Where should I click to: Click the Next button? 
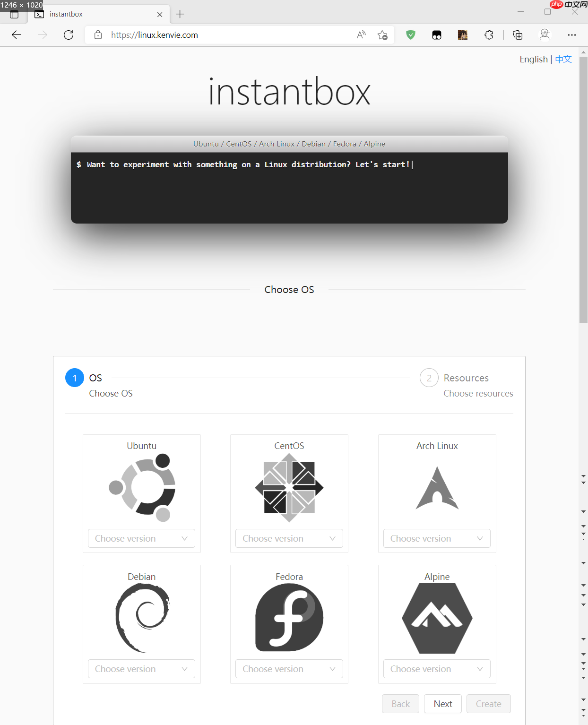click(x=442, y=704)
